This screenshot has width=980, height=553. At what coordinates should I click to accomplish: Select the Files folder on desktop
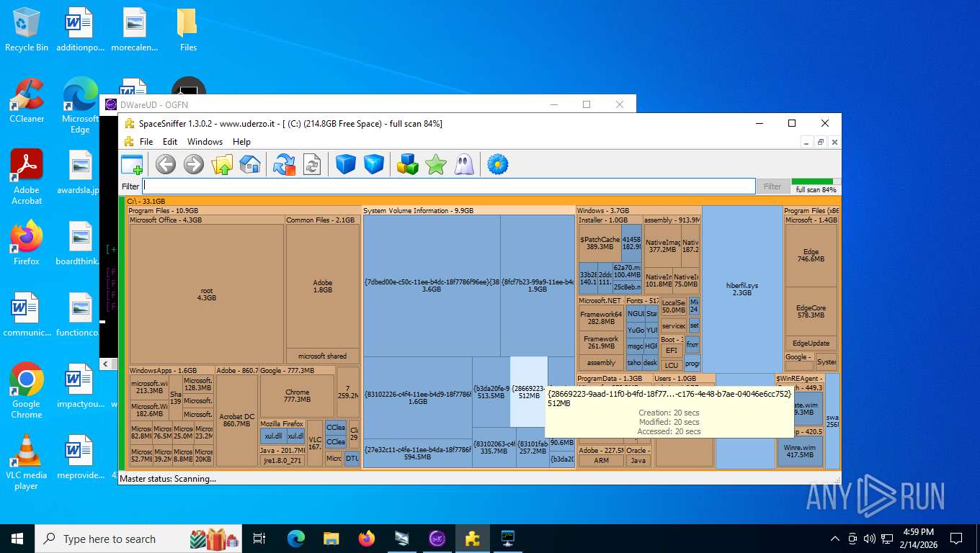[x=187, y=30]
